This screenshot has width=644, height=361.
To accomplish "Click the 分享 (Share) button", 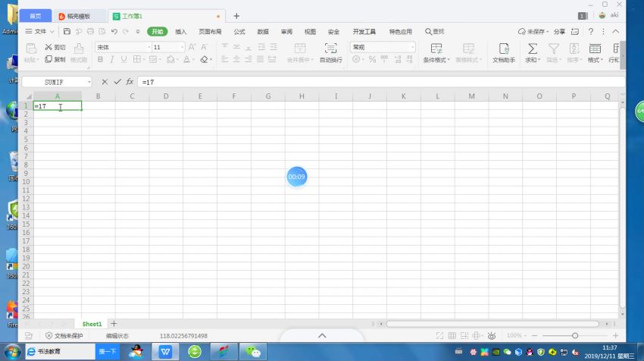I will [x=559, y=32].
